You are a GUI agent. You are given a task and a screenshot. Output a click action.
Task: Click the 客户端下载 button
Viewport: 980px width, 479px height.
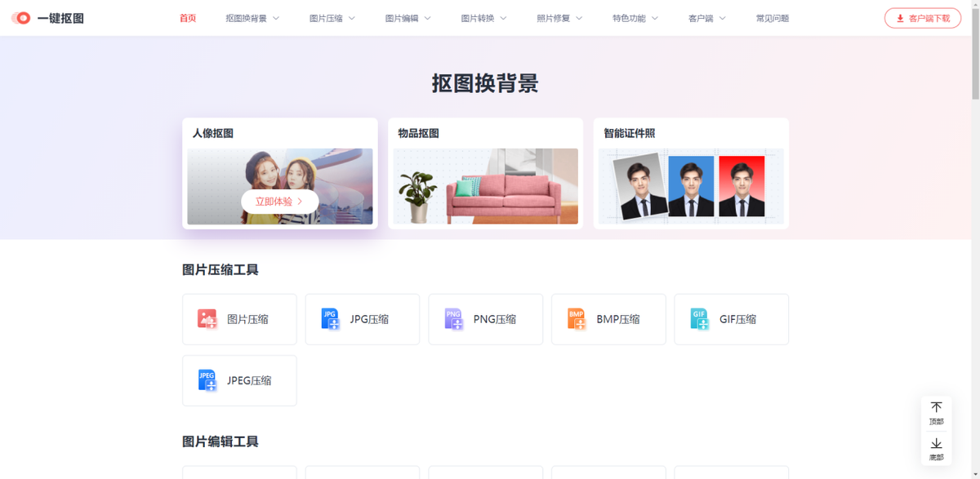(x=922, y=17)
